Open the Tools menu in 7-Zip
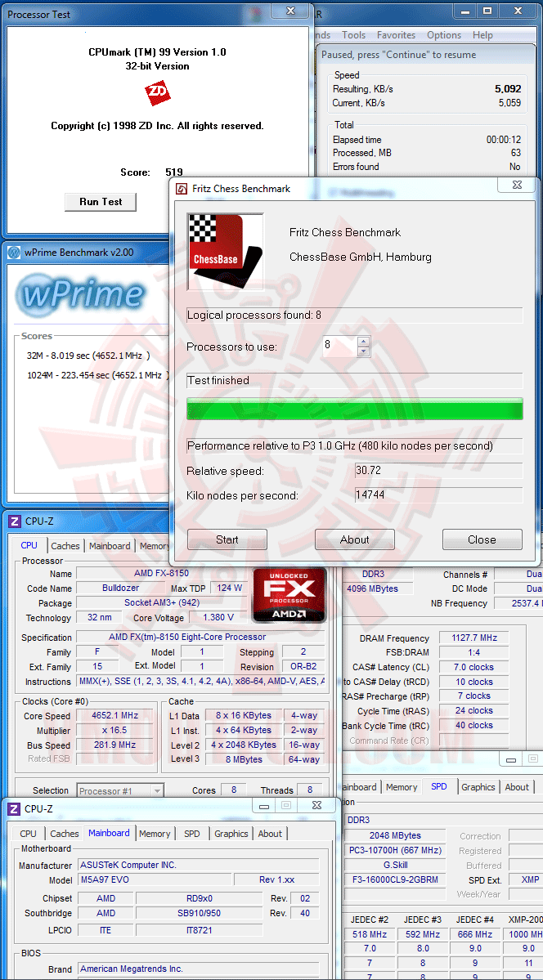 (x=353, y=35)
